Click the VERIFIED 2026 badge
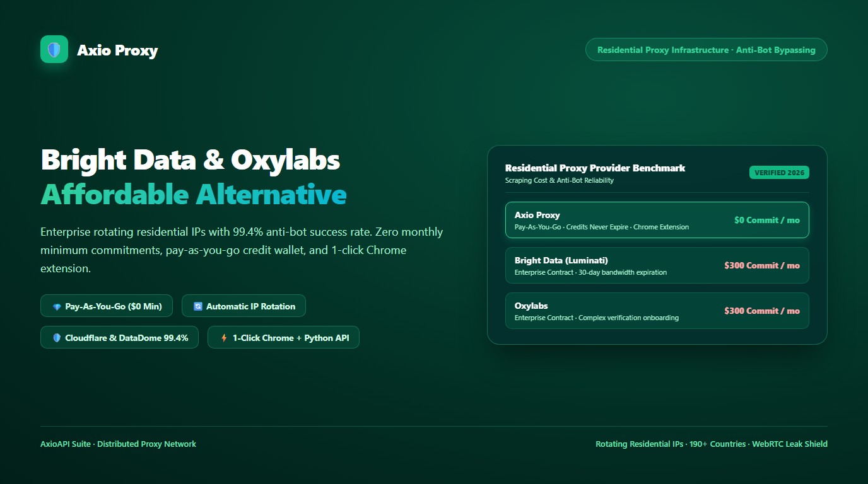The height and width of the screenshot is (484, 868). [779, 173]
